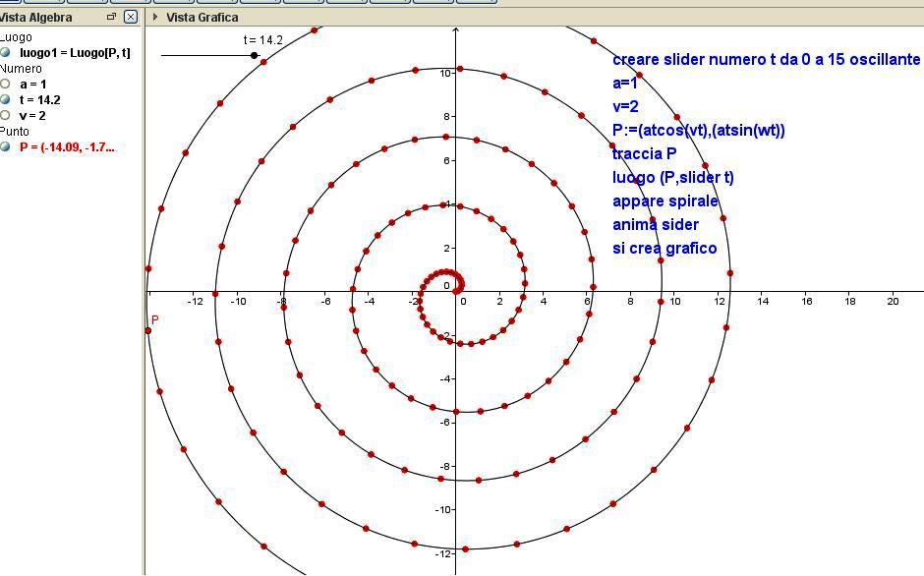The image size is (924, 576).
Task: Toggle visibility circle of point P in Algebra view
Action: point(5,146)
